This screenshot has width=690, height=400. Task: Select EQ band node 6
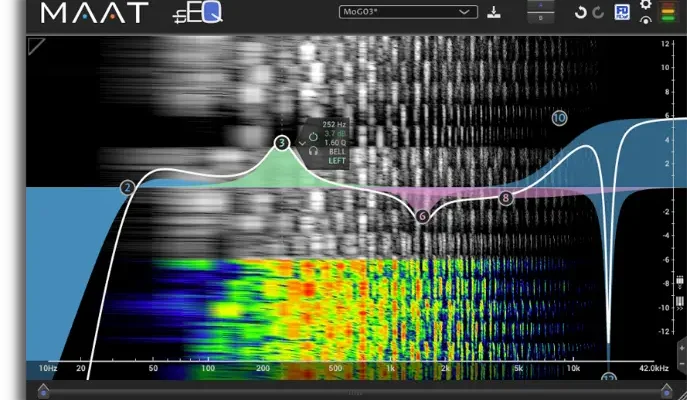coord(422,216)
